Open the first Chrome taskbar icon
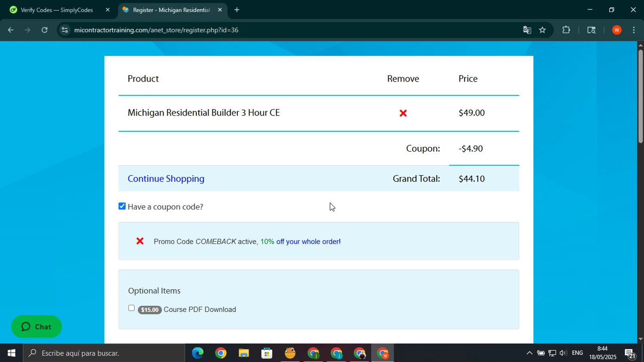This screenshot has height=362, width=644. (x=221, y=353)
